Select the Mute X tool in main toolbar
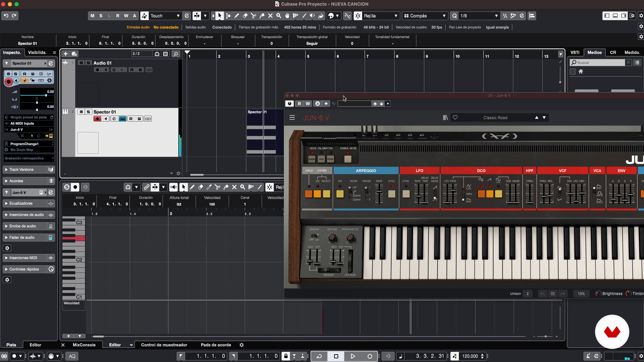The width and height of the screenshot is (644, 362). [x=270, y=16]
